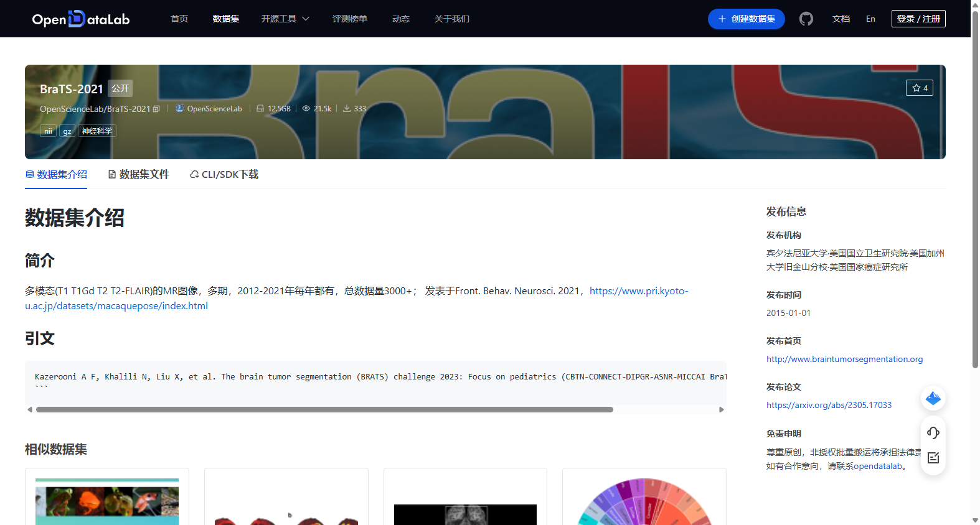Switch language to En

click(870, 19)
